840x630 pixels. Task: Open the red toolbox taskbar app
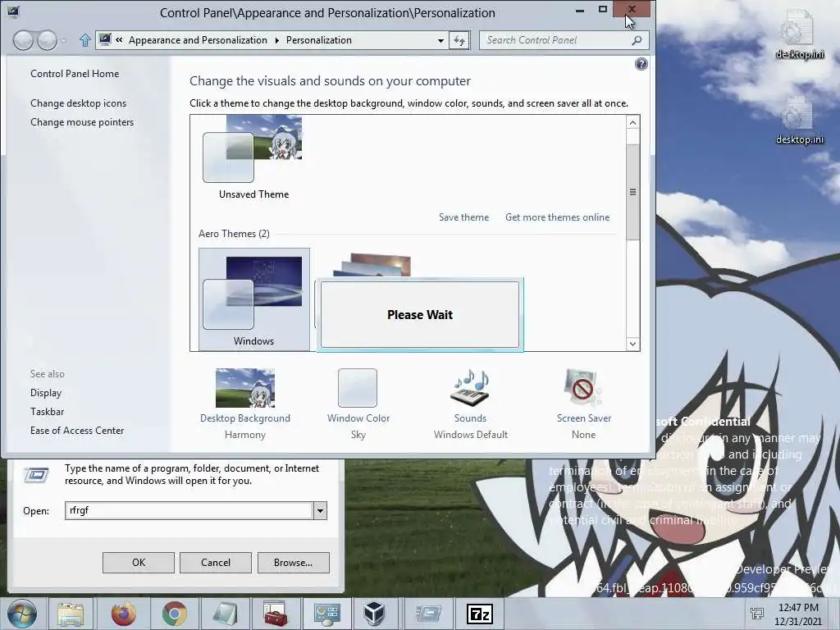pyautogui.click(x=276, y=614)
